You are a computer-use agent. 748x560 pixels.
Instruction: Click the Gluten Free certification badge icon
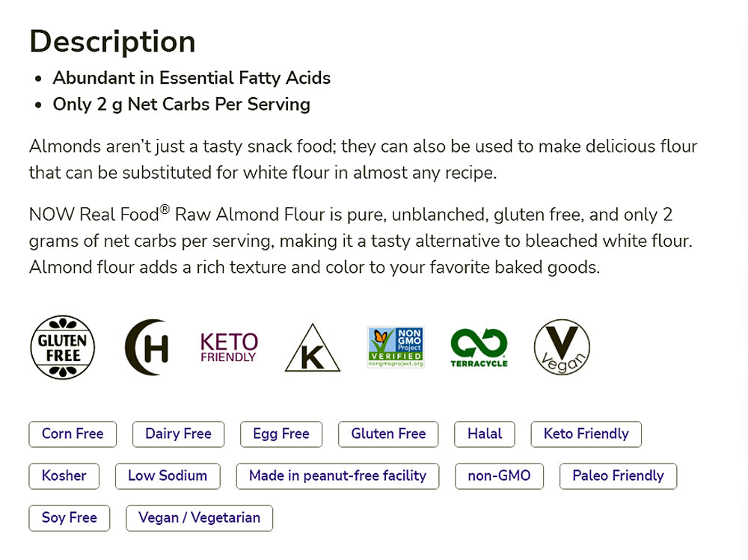pyautogui.click(x=62, y=347)
